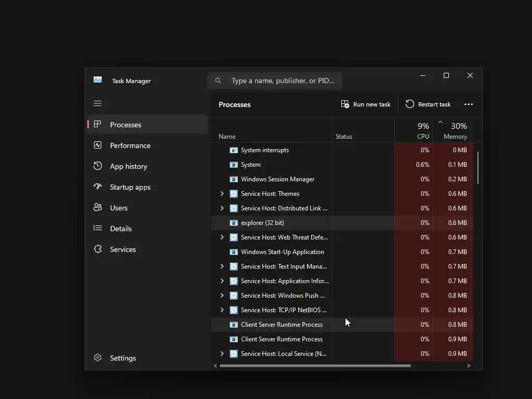Click Service Host: Windows Push gear icon

click(x=234, y=296)
